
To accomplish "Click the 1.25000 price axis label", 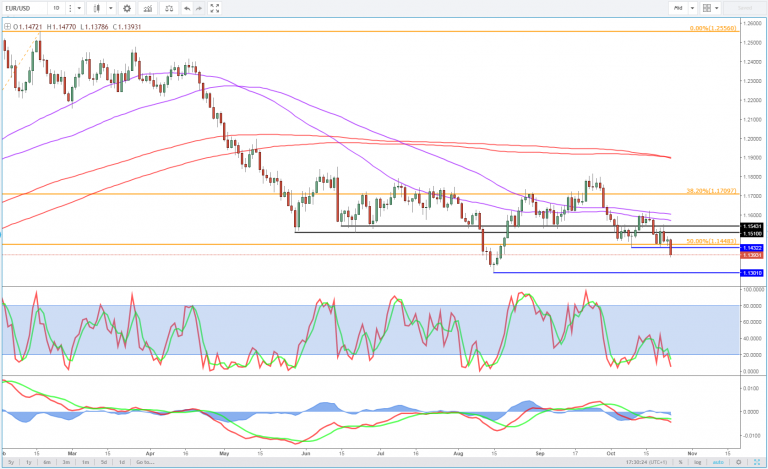I will pos(752,43).
